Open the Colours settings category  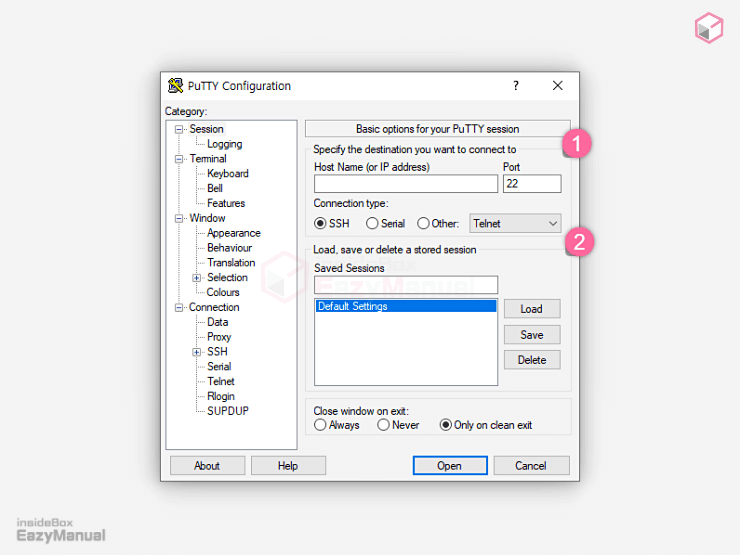coord(223,293)
